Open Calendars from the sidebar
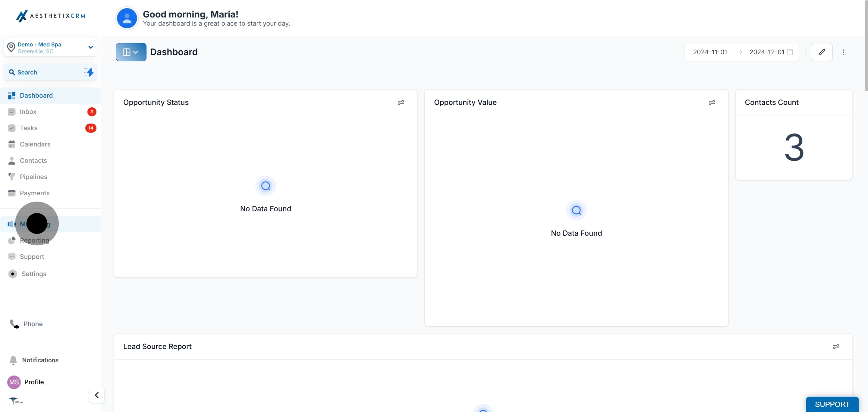This screenshot has width=868, height=412. click(35, 144)
